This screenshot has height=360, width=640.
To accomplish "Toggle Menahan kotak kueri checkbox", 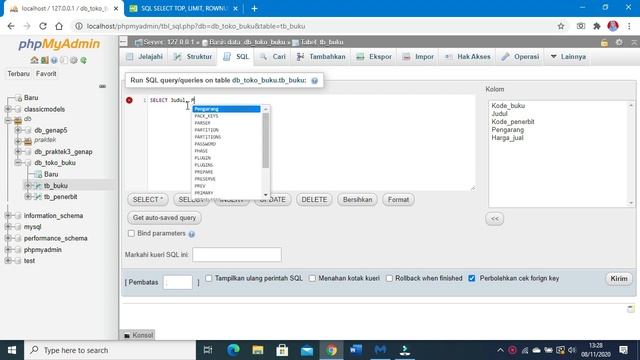I will 312,278.
